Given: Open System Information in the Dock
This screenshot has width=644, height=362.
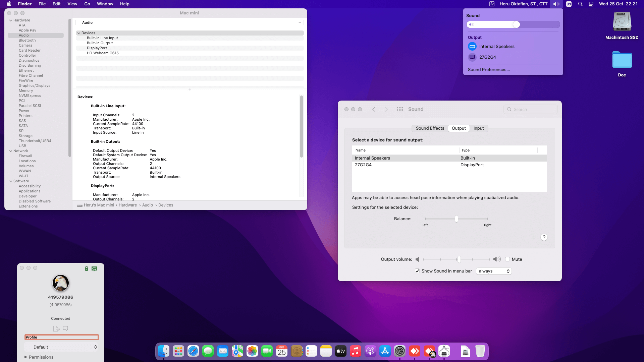Looking at the screenshot, I should point(444,351).
